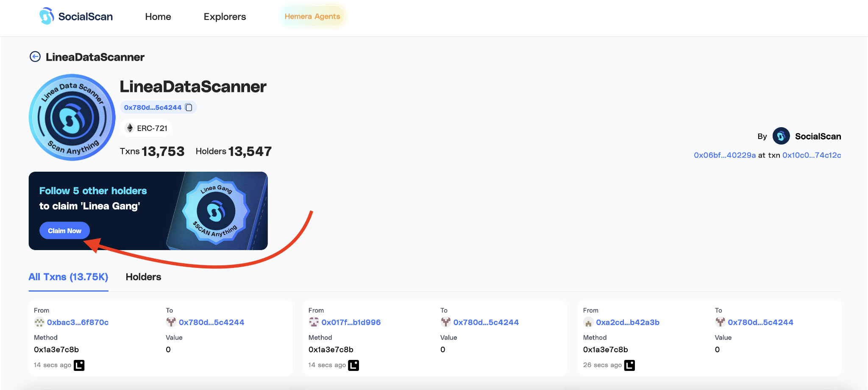The image size is (868, 390).
Task: Click the Ethereum icon beside ERC-721
Action: [130, 128]
